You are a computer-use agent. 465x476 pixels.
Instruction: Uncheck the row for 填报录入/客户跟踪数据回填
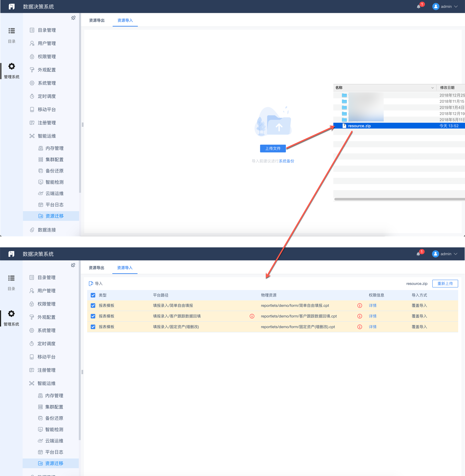pos(93,316)
